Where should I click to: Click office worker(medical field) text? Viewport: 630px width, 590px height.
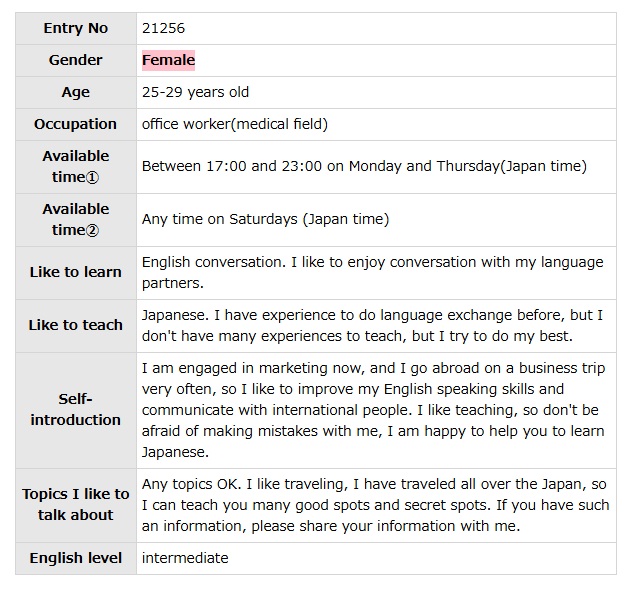[235, 124]
